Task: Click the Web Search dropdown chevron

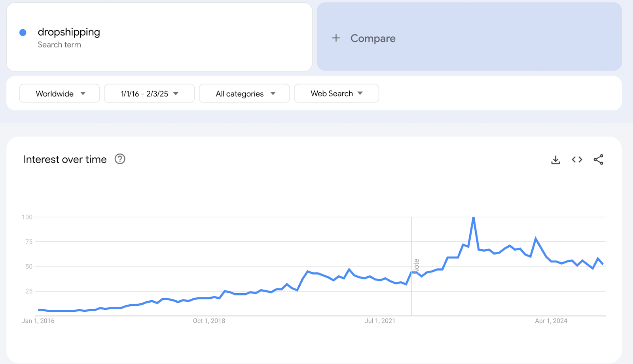Action: tap(360, 93)
